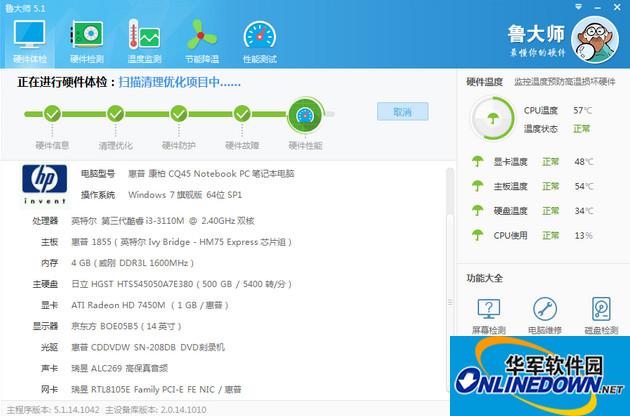Click the 内存 4 GB DDR3L row

click(117, 263)
